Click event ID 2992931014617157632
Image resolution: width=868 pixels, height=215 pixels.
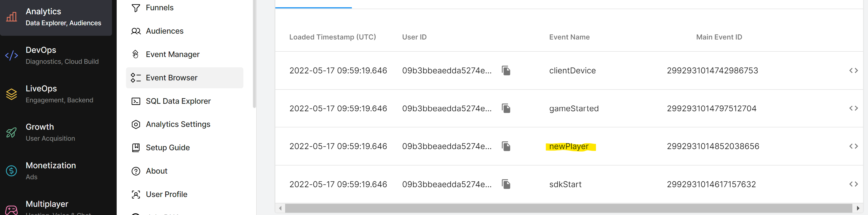point(711,184)
